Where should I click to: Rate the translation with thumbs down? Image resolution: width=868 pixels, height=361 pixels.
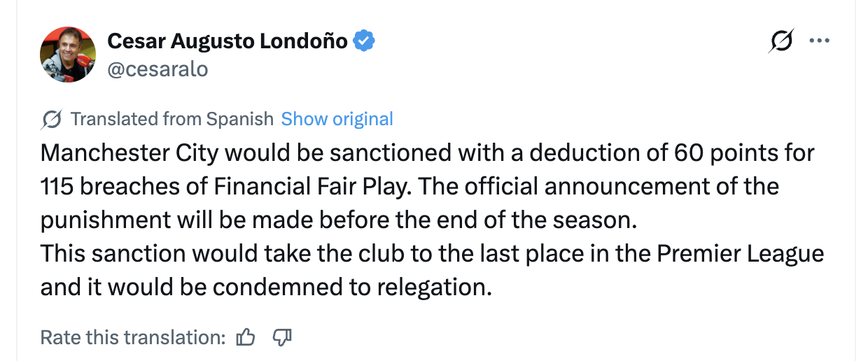pyautogui.click(x=281, y=338)
